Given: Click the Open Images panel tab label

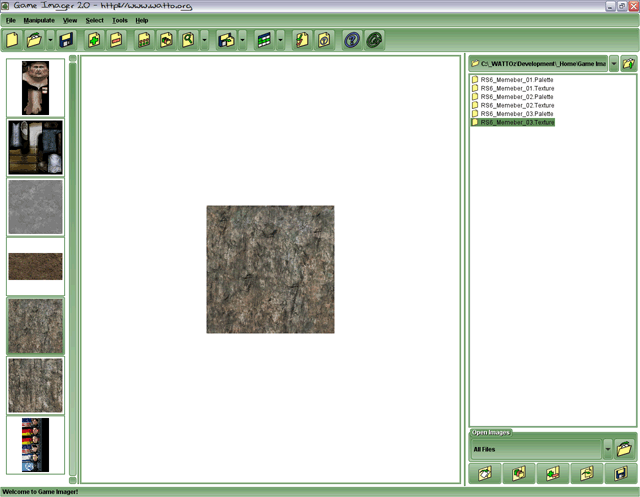Looking at the screenshot, I should click(491, 433).
